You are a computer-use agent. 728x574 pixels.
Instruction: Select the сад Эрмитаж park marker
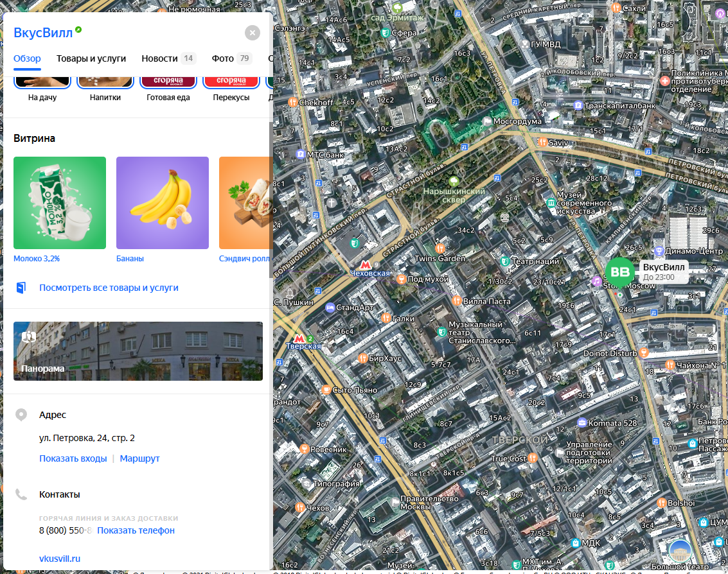click(398, 8)
